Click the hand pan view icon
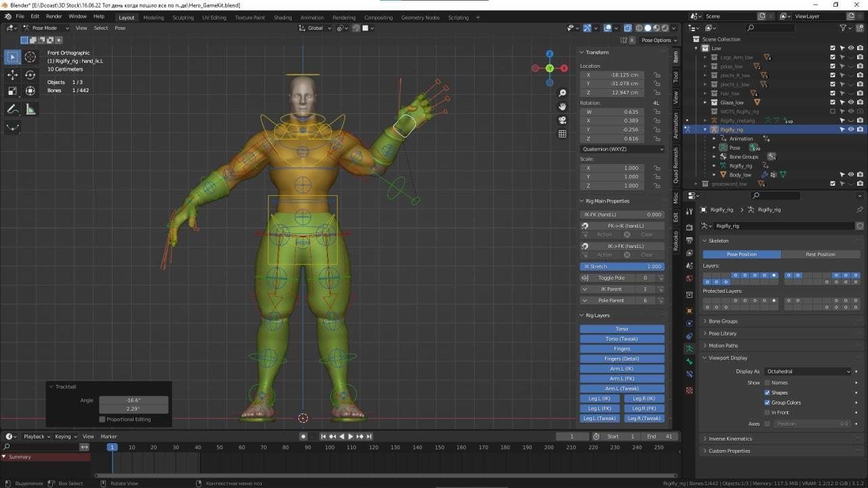The height and width of the screenshot is (488, 868). pos(562,106)
